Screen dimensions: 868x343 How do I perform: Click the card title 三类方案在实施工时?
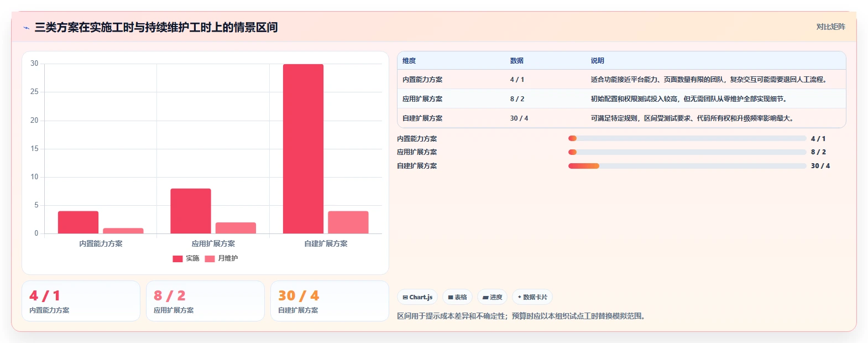point(156,28)
